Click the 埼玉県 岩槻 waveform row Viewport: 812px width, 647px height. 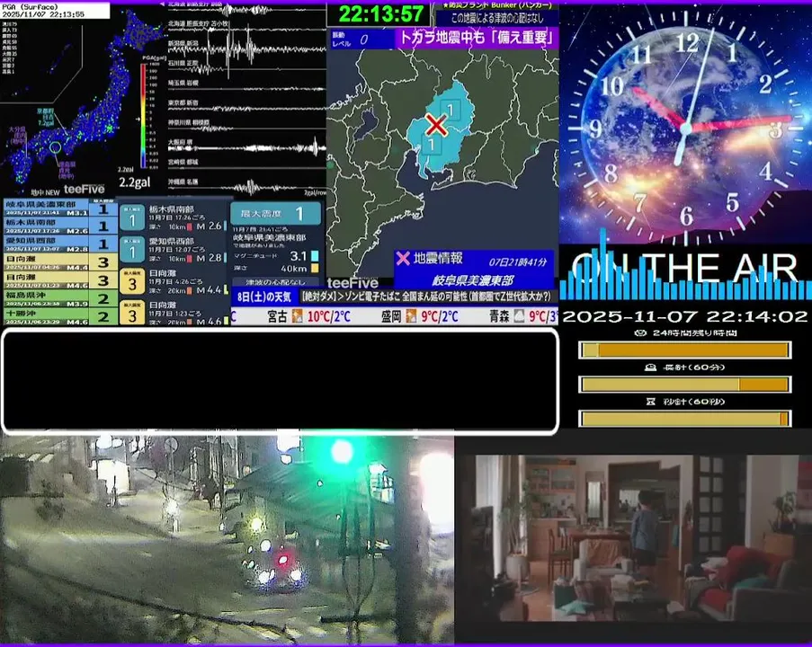click(x=246, y=85)
